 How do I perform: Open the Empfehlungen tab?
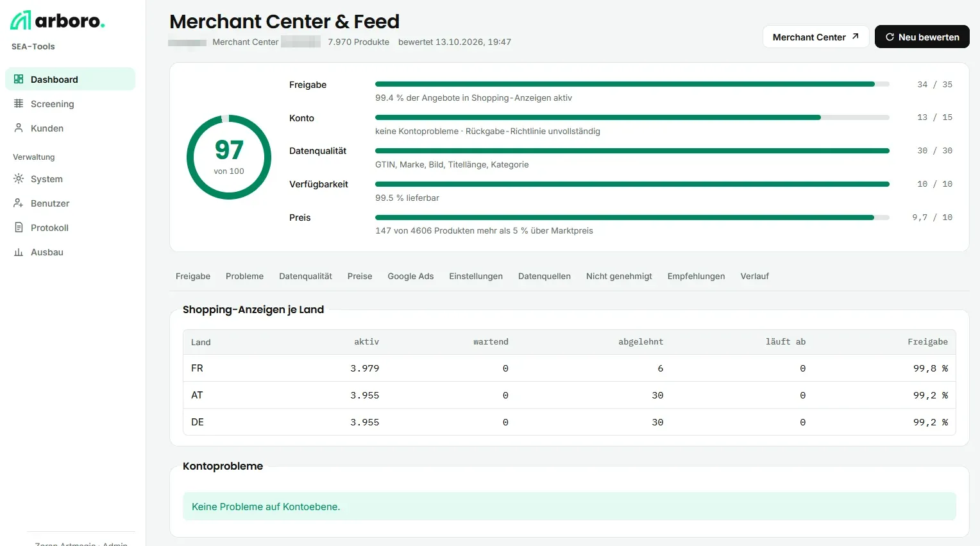tap(696, 277)
